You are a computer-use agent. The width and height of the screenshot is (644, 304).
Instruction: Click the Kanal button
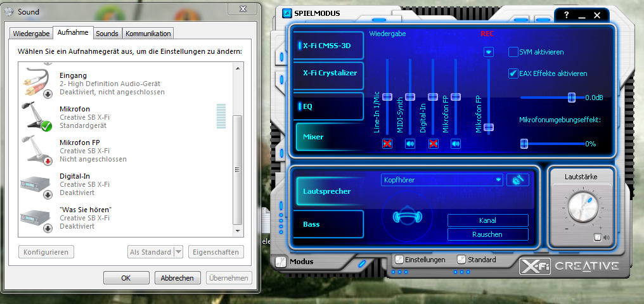[488, 220]
